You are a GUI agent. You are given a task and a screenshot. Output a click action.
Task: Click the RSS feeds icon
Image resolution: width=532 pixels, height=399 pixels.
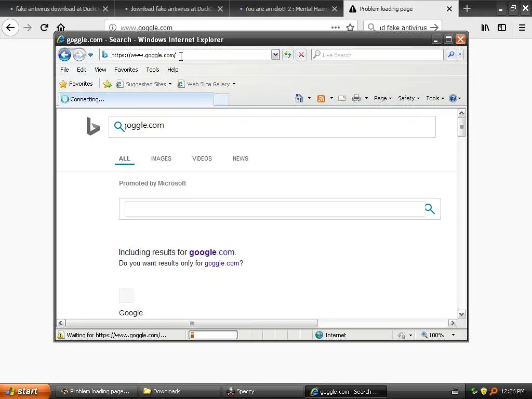click(321, 98)
